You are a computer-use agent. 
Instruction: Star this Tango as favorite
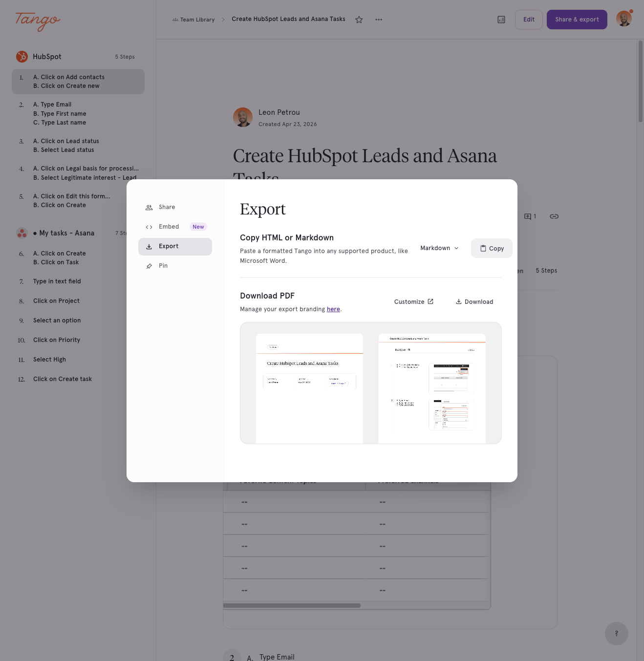click(359, 20)
